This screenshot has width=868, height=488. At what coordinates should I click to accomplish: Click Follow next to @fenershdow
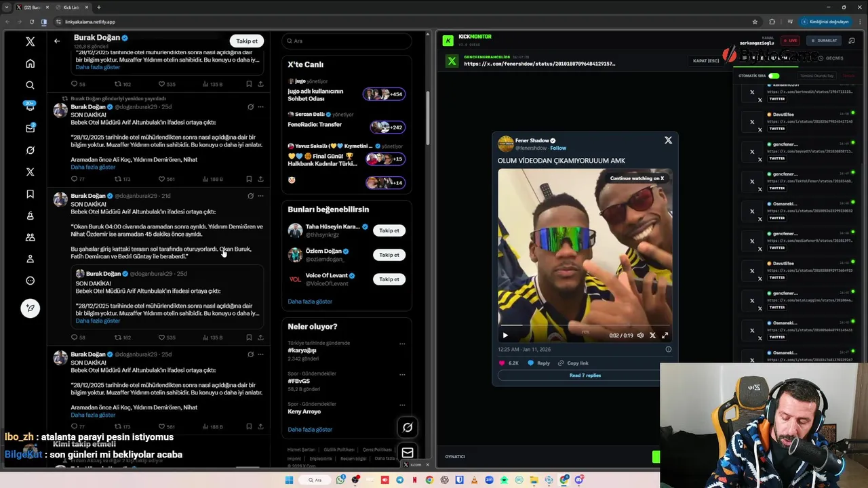click(558, 148)
